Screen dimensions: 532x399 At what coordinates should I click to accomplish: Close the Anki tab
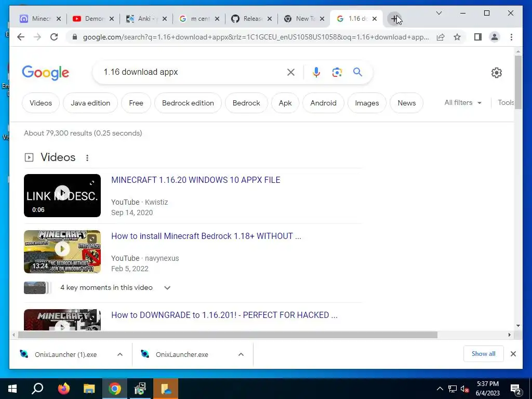[165, 19]
